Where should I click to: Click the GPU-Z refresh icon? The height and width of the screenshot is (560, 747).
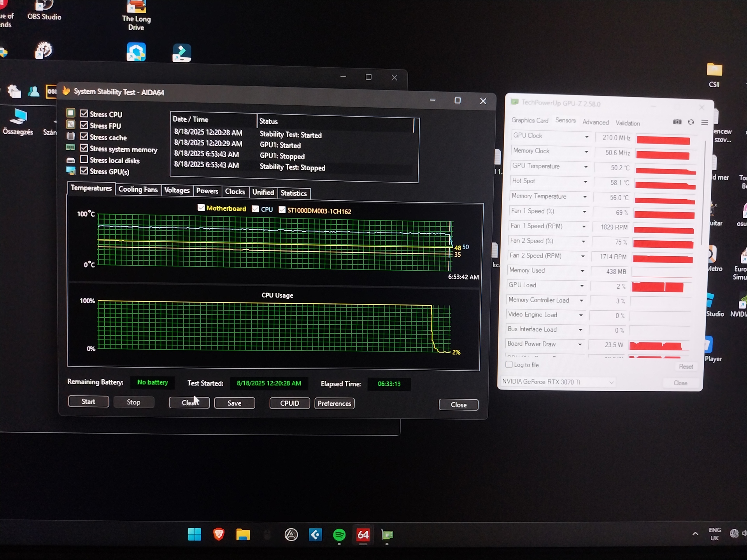(x=691, y=122)
